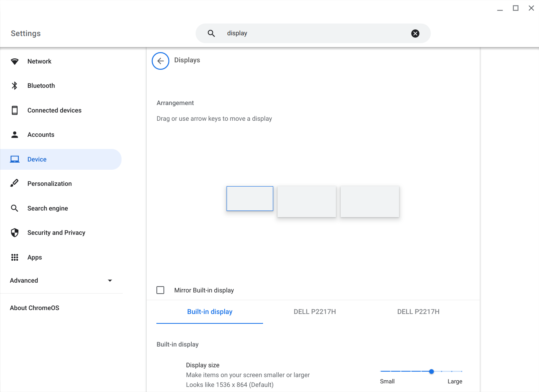Click the magnifier icon in the search bar
This screenshot has width=539, height=392.
[x=211, y=33]
